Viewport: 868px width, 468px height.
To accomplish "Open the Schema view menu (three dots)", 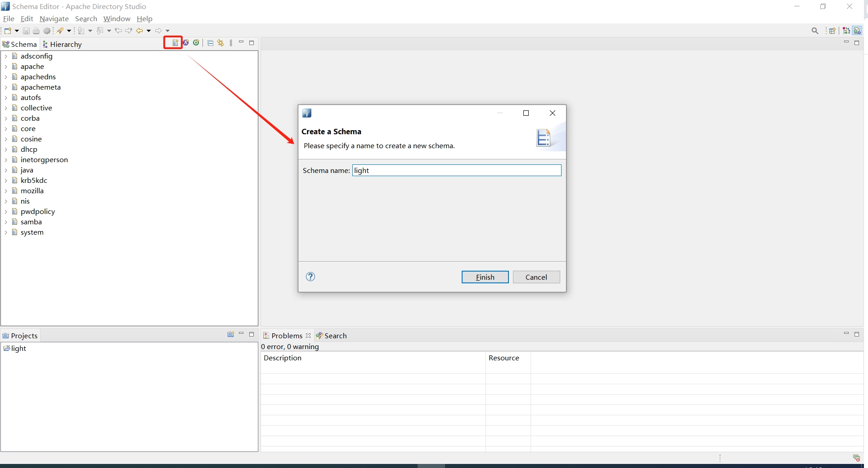I will (231, 43).
